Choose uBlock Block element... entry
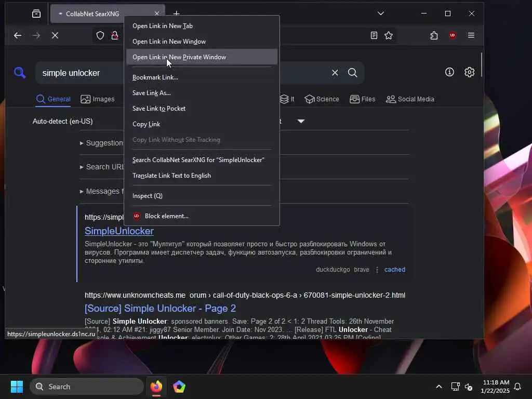Viewport: 532px width, 399px height. coord(202,216)
